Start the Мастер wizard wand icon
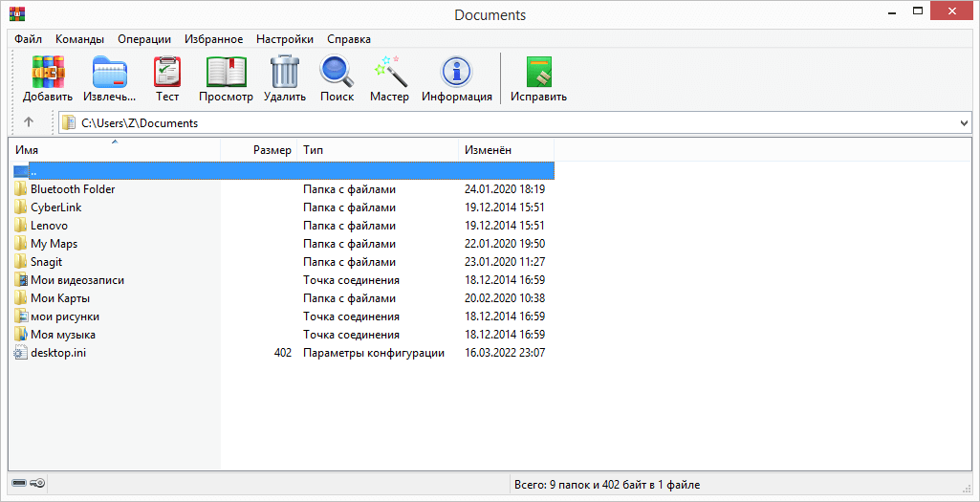This screenshot has width=980, height=502. 389,73
